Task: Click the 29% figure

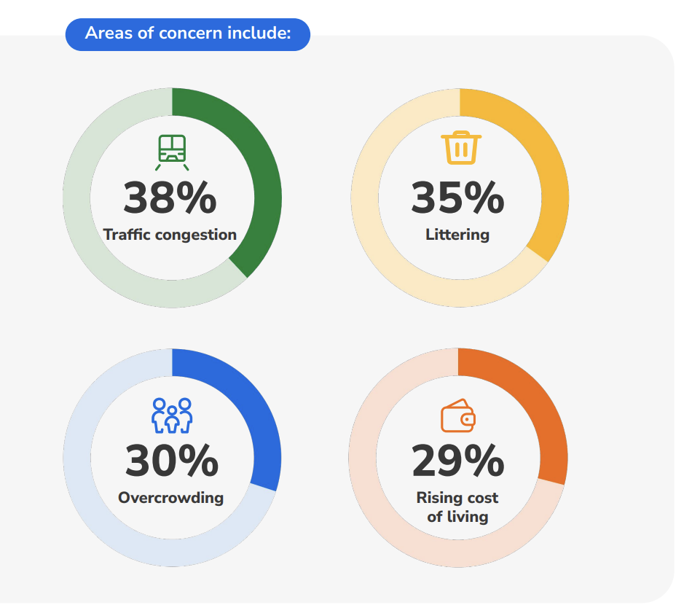Action: point(458,460)
